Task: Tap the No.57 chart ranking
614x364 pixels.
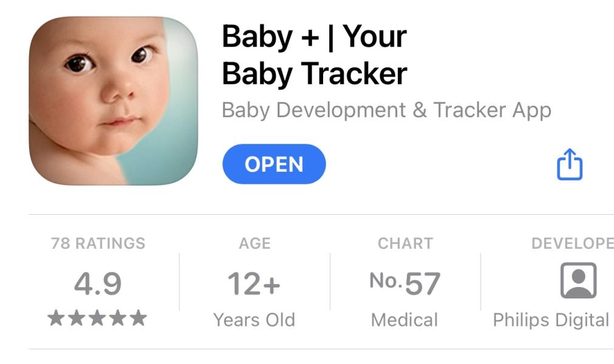Action: click(x=405, y=283)
